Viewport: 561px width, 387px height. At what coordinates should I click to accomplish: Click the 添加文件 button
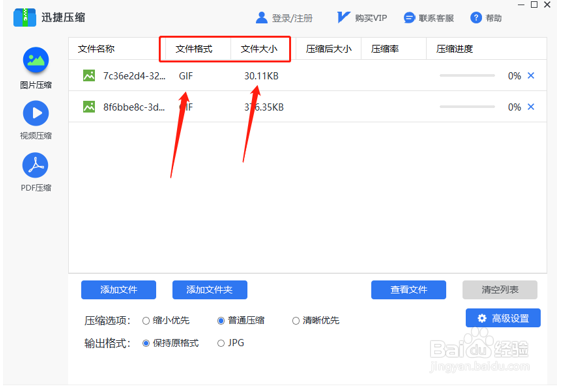coord(118,290)
